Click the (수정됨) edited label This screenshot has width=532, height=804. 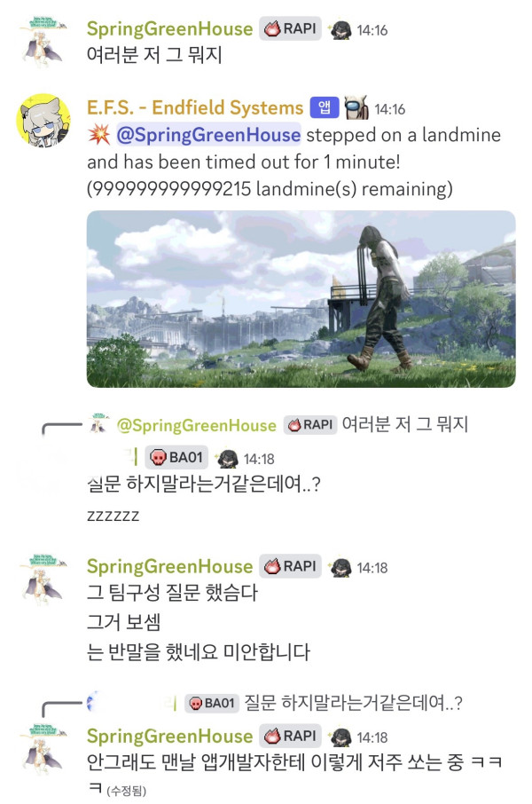tap(127, 791)
